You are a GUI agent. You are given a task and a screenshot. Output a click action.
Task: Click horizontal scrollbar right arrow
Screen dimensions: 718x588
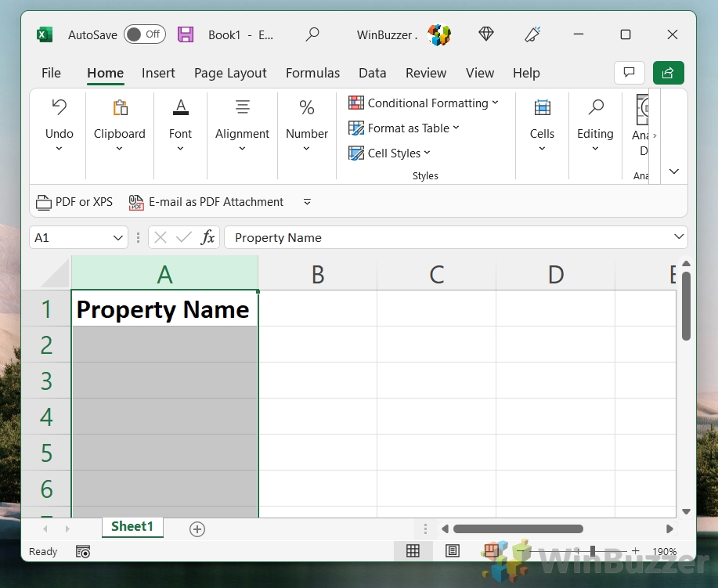pyautogui.click(x=669, y=529)
